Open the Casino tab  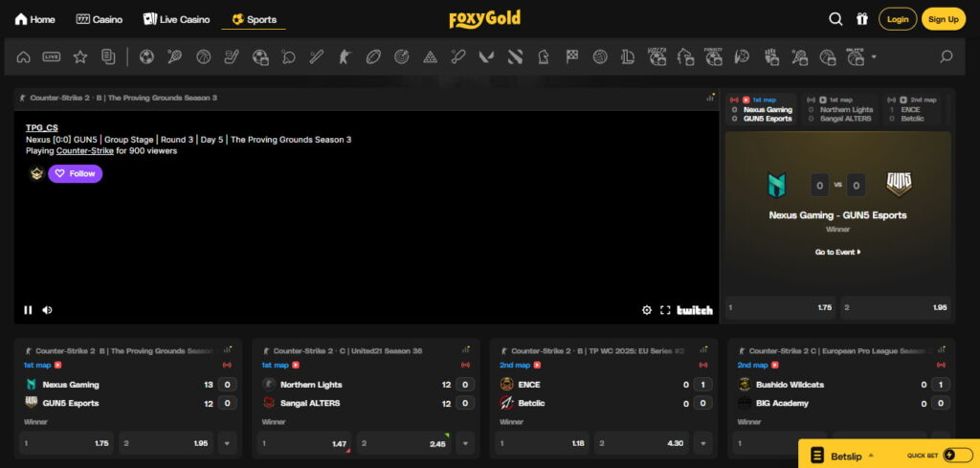[100, 19]
